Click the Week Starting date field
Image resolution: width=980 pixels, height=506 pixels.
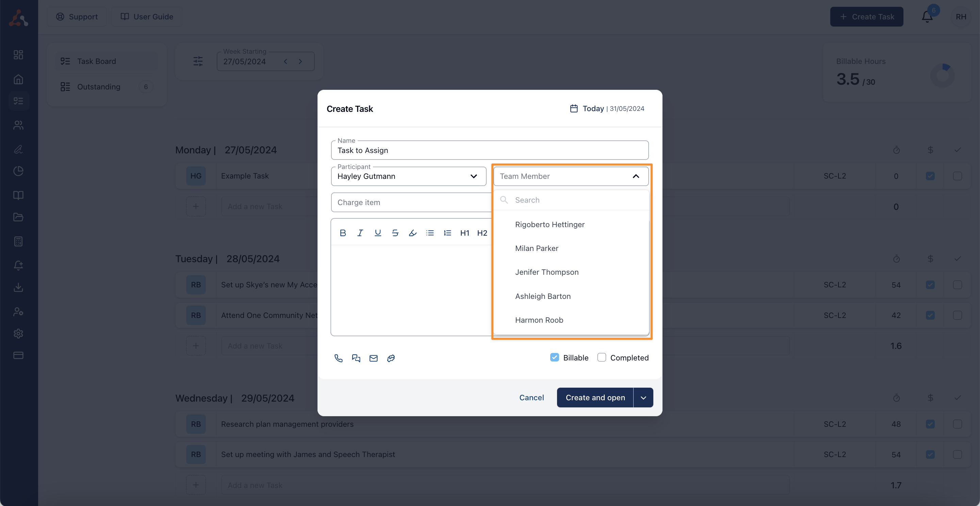click(265, 61)
